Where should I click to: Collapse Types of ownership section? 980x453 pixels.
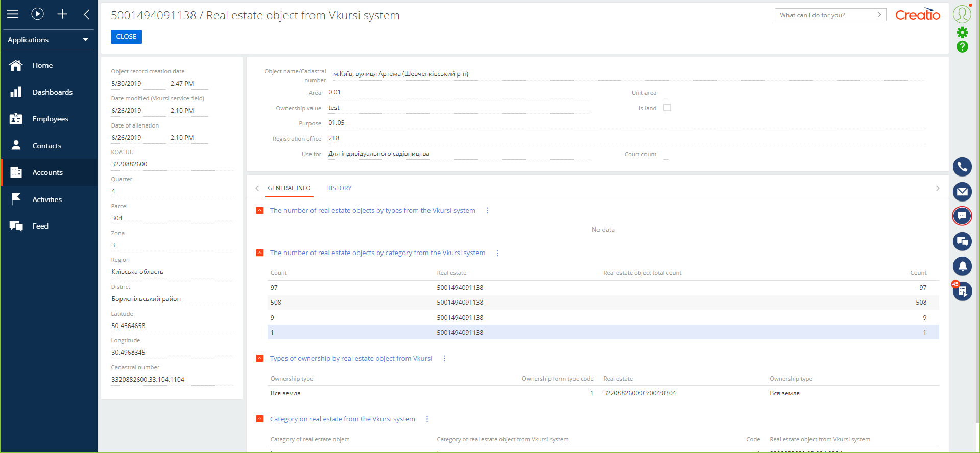click(260, 359)
